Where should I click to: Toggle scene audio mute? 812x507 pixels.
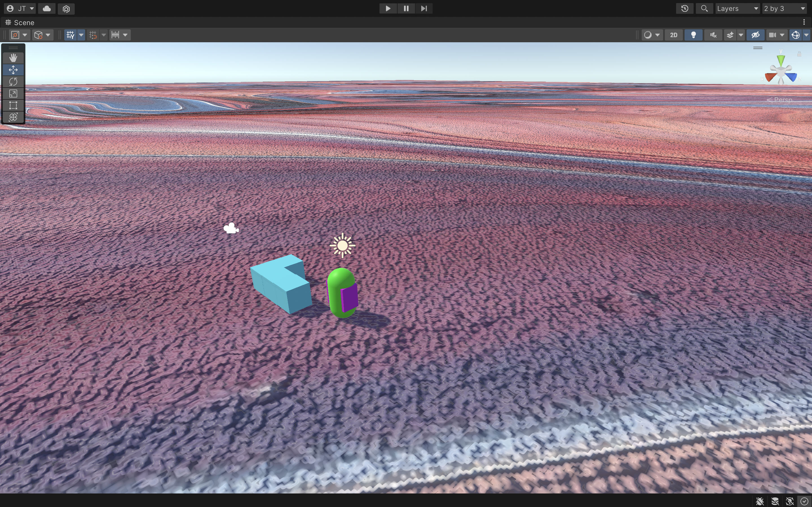713,35
